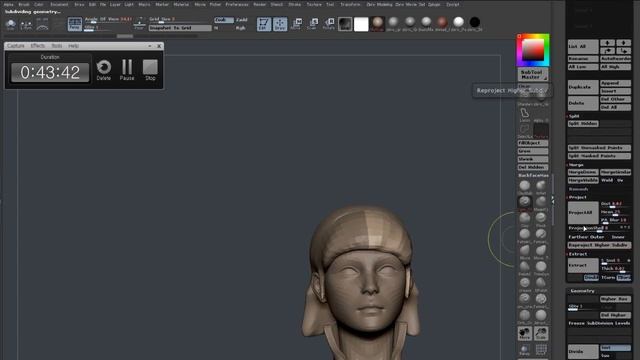Click the All High button
Screen dimensions: 640x360
[615, 67]
